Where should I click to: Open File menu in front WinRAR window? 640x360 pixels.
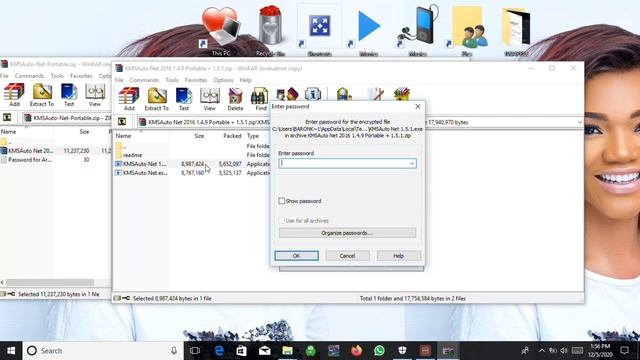pos(119,80)
